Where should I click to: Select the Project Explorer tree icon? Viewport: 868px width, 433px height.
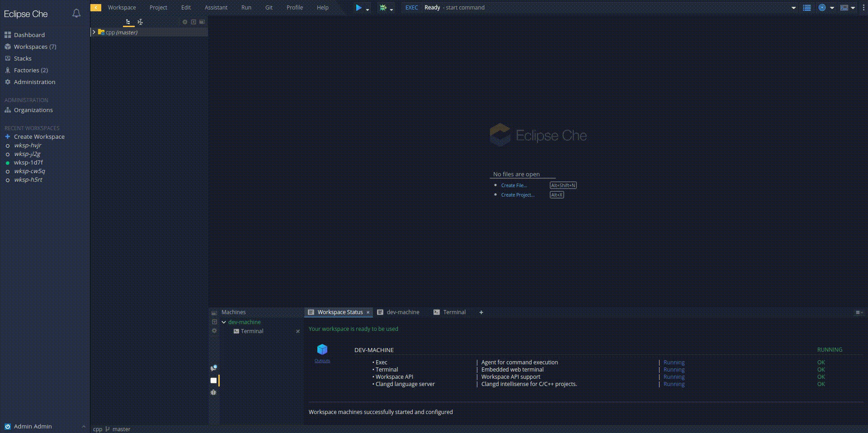tap(128, 22)
